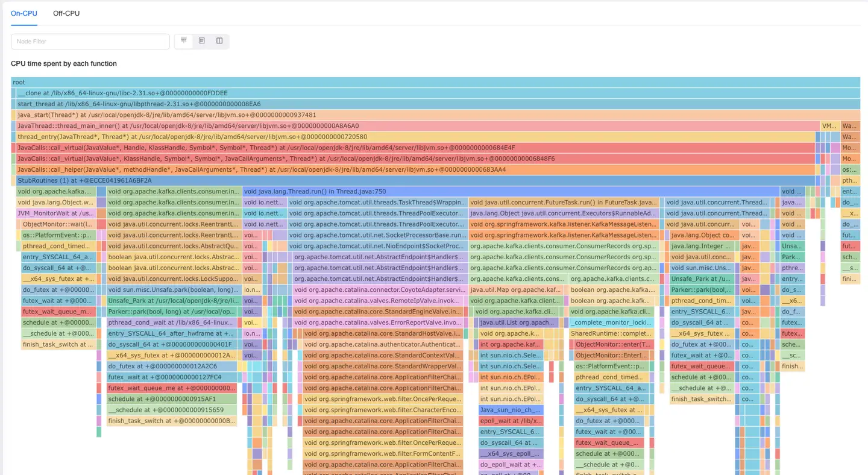Select the split side-by-side view icon

(219, 41)
